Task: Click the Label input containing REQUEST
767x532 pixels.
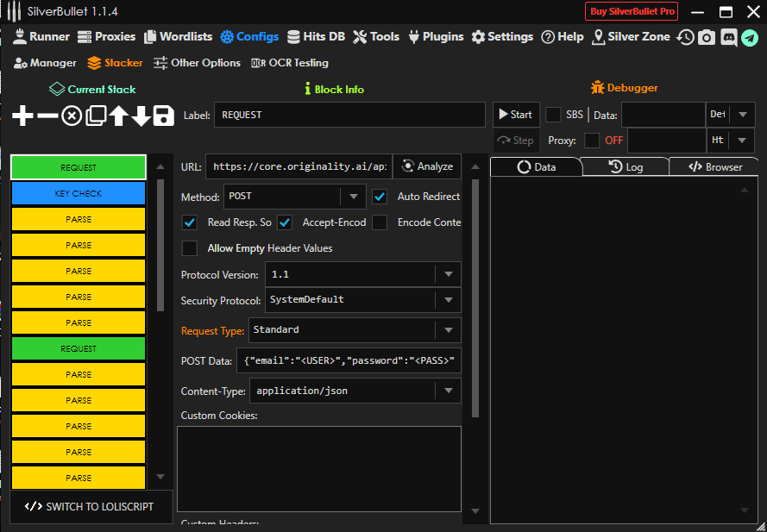Action: click(349, 115)
